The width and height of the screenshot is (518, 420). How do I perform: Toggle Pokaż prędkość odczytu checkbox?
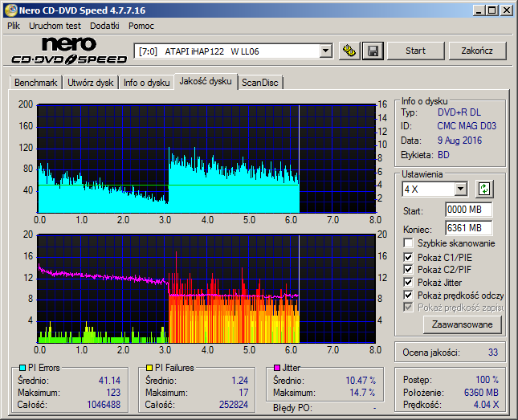(408, 295)
